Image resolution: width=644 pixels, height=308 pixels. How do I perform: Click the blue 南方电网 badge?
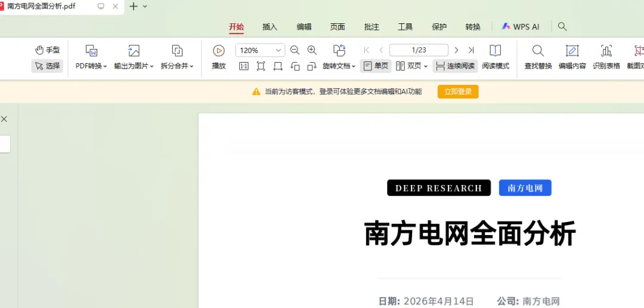[x=525, y=188]
